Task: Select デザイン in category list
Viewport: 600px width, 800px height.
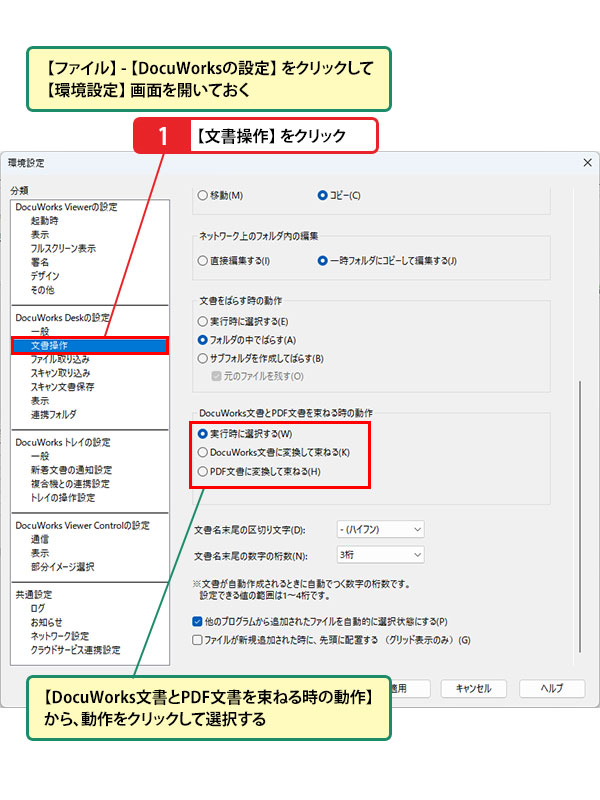Action: coord(45,276)
